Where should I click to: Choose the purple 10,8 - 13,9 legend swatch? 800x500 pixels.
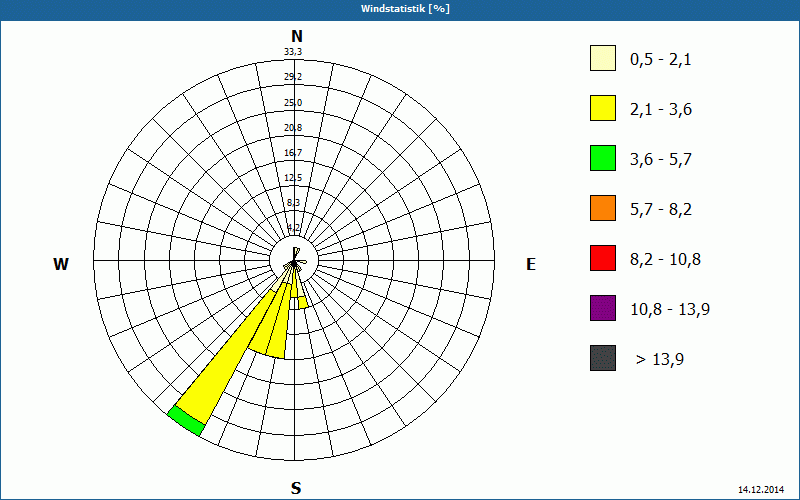point(603,308)
